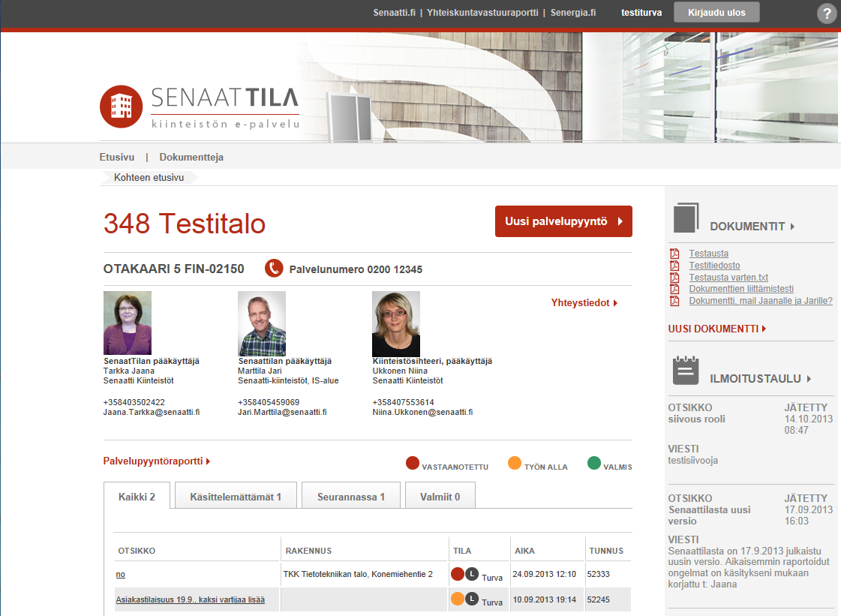
Task: Open the Asiakastilaisuus 19.9. service request
Action: [191, 599]
